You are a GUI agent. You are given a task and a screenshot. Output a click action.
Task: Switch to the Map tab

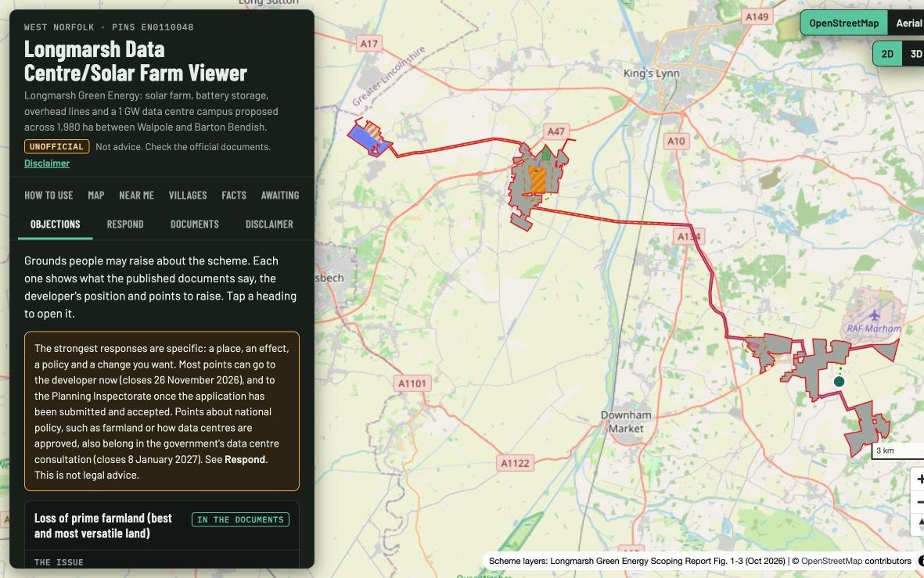point(96,195)
